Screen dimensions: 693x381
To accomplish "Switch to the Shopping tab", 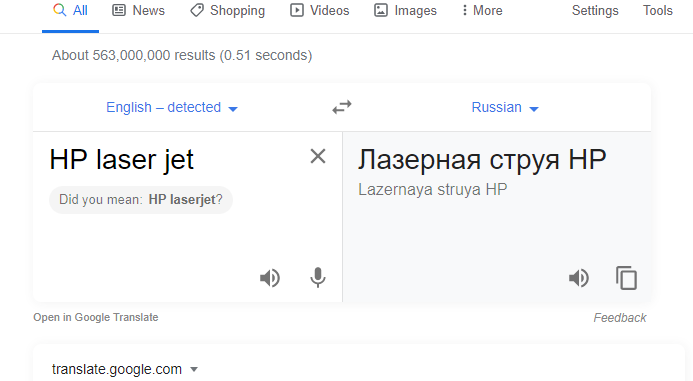I will pyautogui.click(x=228, y=11).
